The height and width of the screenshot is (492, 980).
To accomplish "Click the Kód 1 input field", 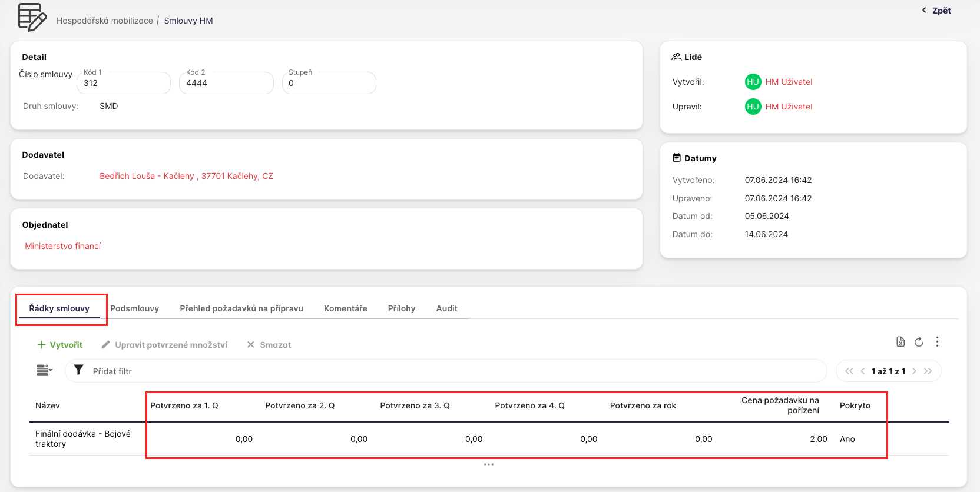I will pos(123,84).
